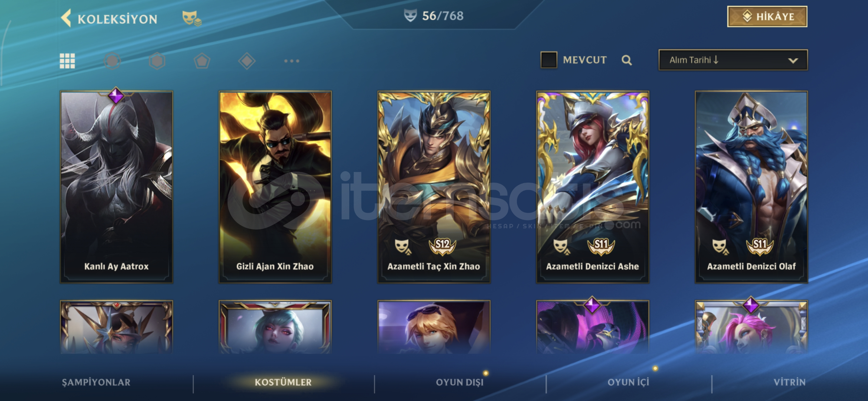Select the Gizli Ajan Xin Zhao skin

click(x=275, y=187)
